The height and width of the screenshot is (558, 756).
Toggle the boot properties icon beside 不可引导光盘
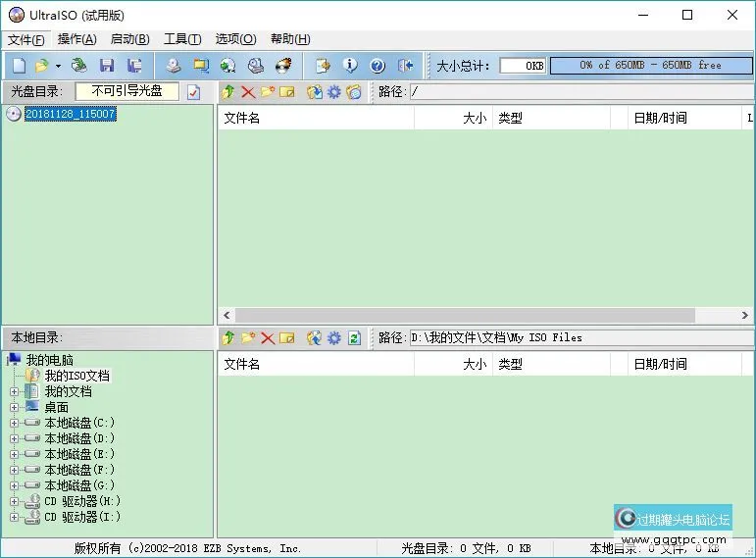click(193, 91)
